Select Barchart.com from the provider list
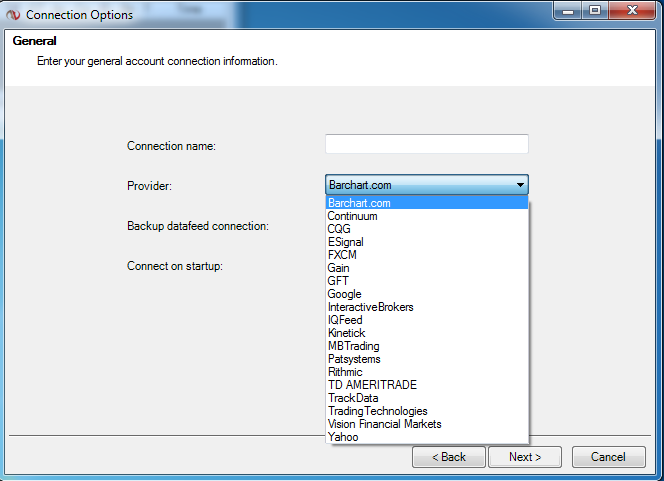The image size is (664, 481). click(x=359, y=203)
